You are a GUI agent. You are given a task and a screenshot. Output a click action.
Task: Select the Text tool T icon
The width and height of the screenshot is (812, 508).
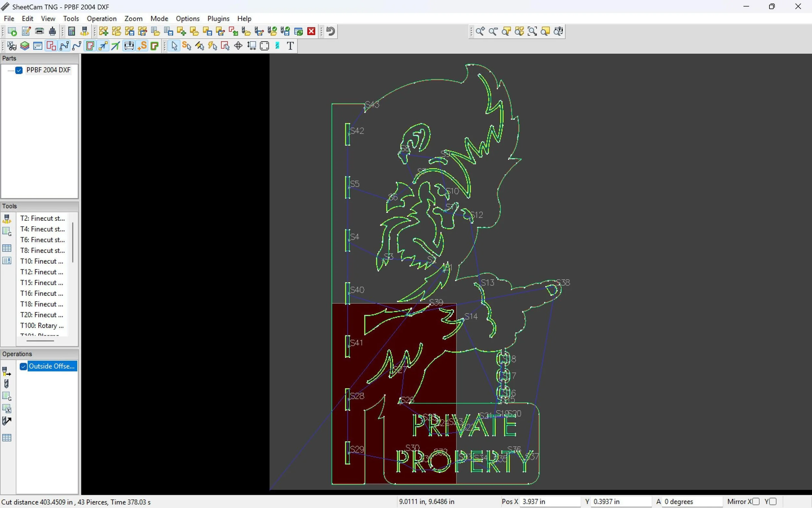point(290,46)
